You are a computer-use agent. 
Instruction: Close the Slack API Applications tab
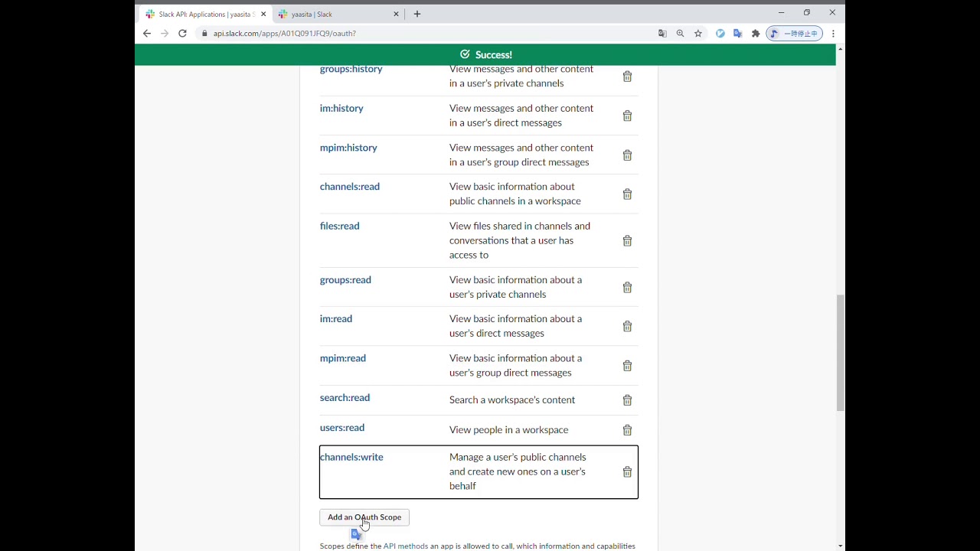(263, 14)
